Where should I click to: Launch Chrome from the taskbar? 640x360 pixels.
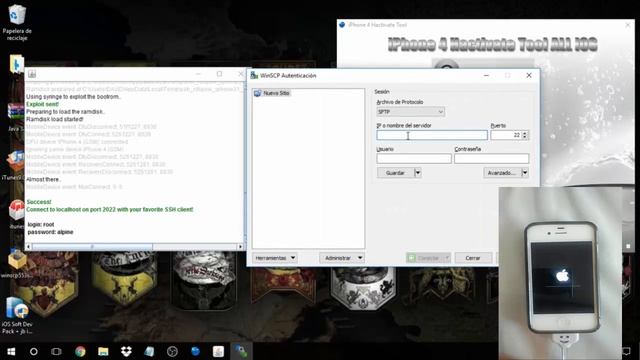click(80, 351)
